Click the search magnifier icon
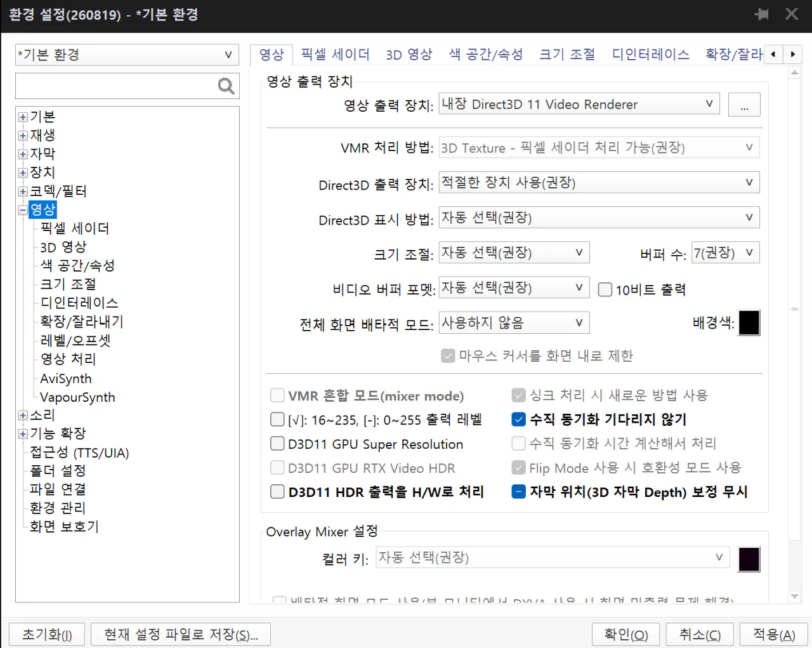The height and width of the screenshot is (648, 812). point(226,86)
